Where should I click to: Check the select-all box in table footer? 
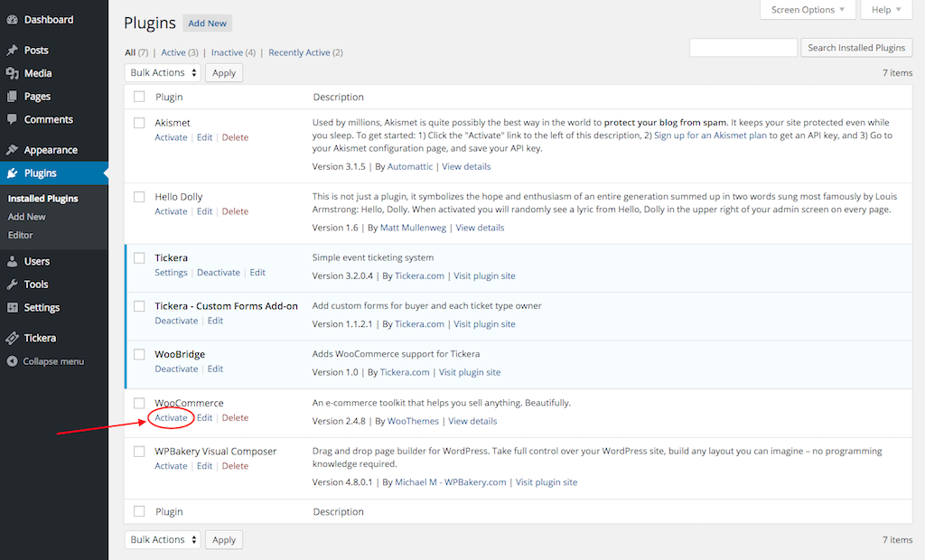tap(139, 511)
